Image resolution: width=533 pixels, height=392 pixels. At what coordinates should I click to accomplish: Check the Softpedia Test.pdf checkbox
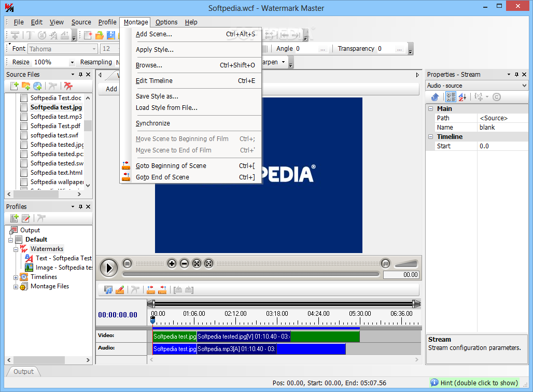pos(24,126)
